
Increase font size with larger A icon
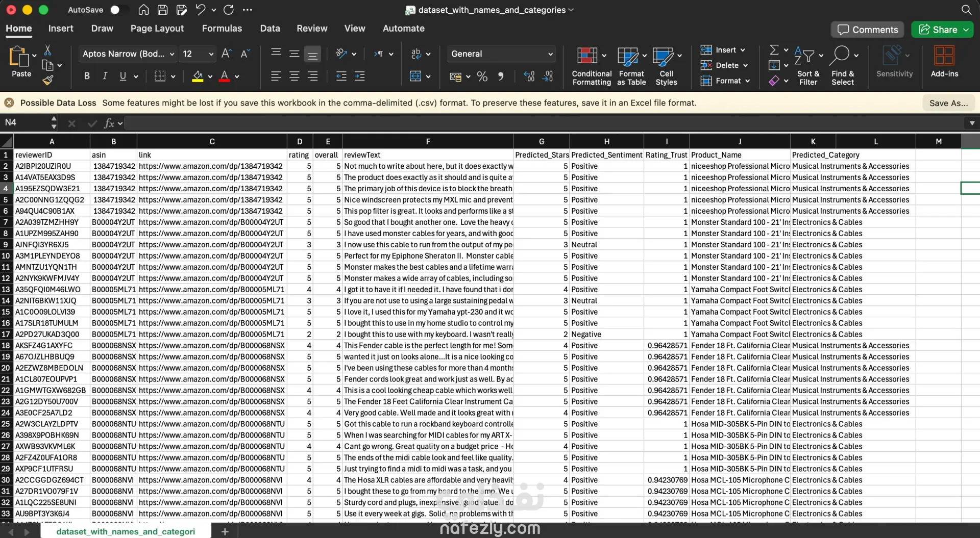[x=227, y=54]
